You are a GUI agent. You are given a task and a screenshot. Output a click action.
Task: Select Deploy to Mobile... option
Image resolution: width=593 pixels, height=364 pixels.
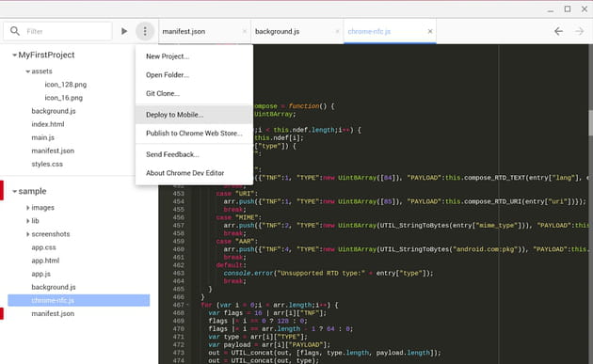coord(194,115)
